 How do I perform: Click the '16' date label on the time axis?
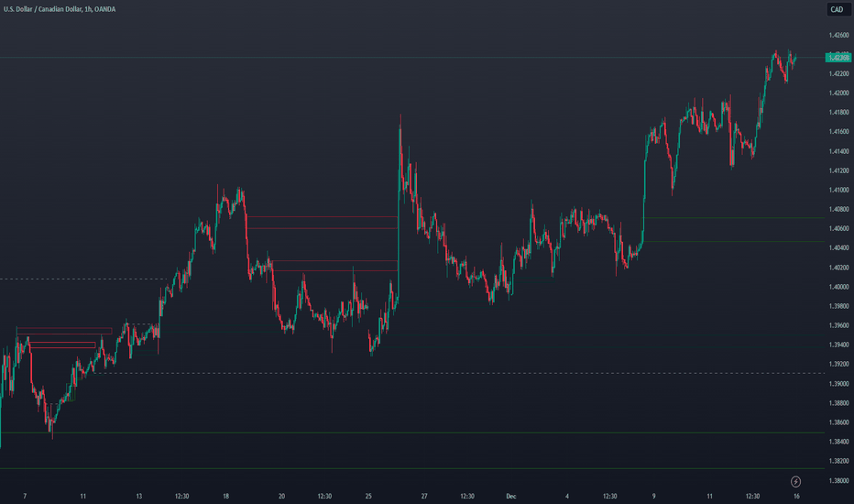pos(796,497)
